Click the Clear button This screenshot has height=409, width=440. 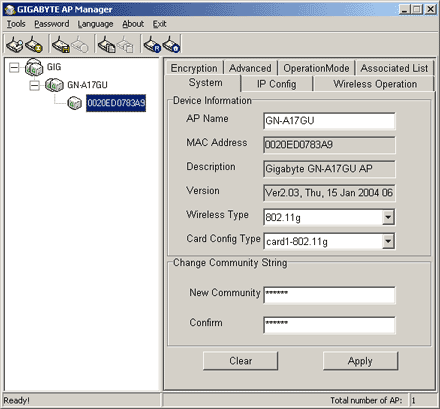240,361
